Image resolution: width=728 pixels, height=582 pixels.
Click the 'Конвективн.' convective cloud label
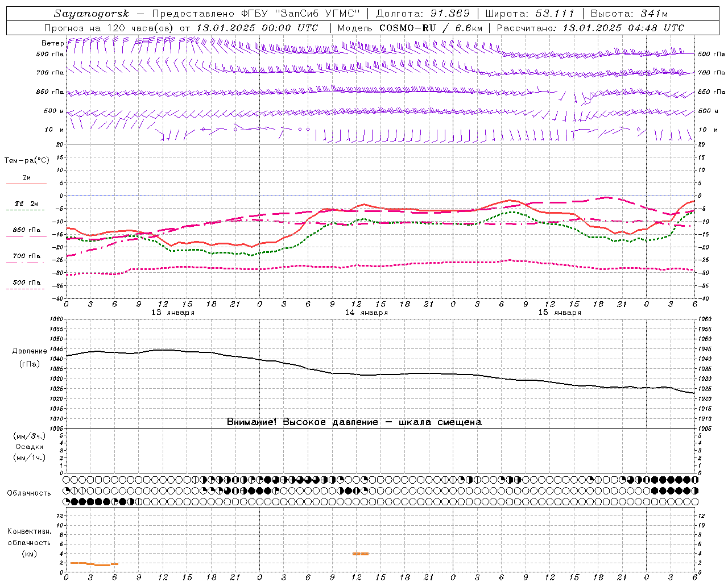(30, 531)
